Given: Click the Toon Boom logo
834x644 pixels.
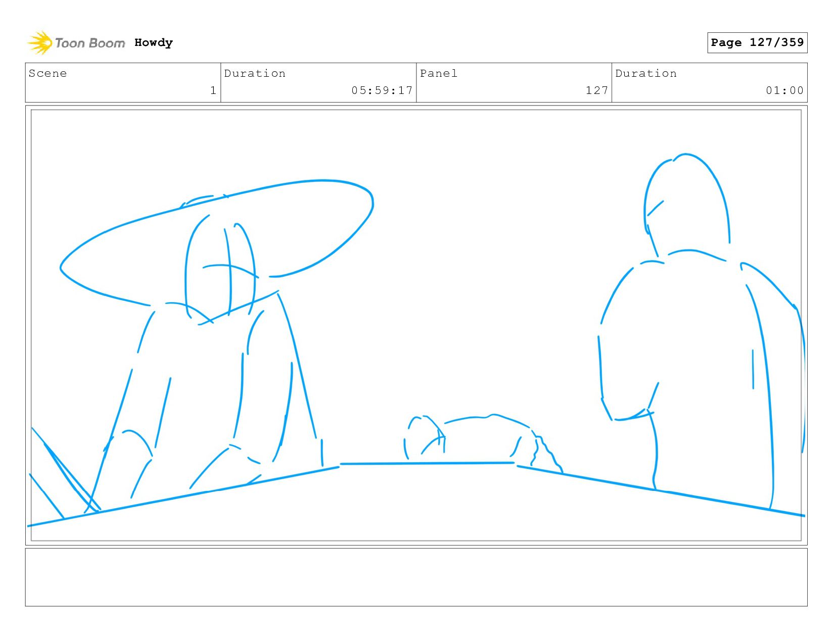Looking at the screenshot, I should click(x=76, y=43).
